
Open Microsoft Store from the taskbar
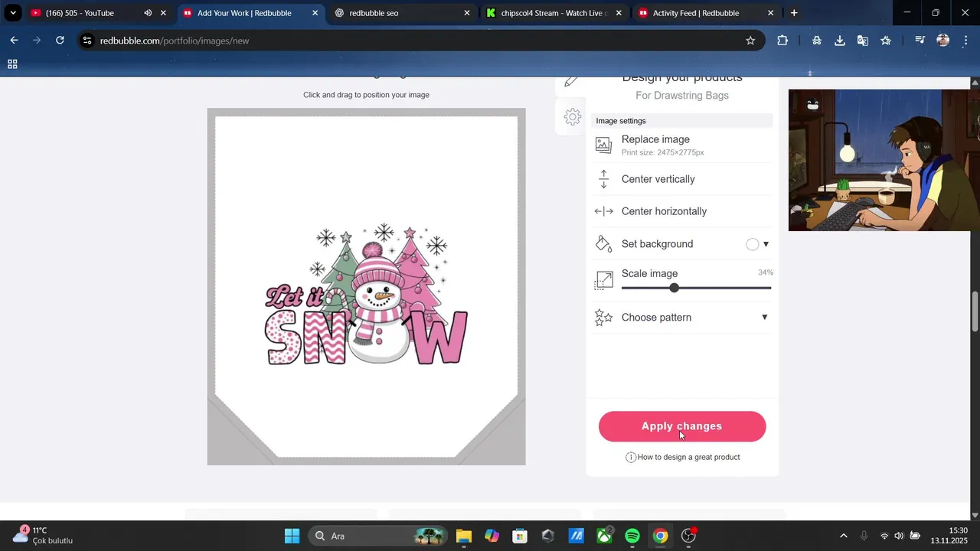pos(520,536)
